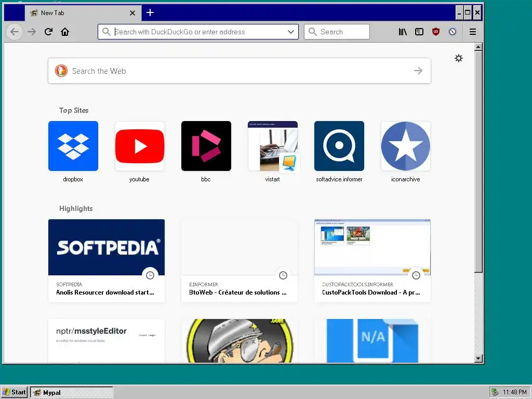Expand the address bar history dropdown
Screen dimensions: 532x399
291,32
